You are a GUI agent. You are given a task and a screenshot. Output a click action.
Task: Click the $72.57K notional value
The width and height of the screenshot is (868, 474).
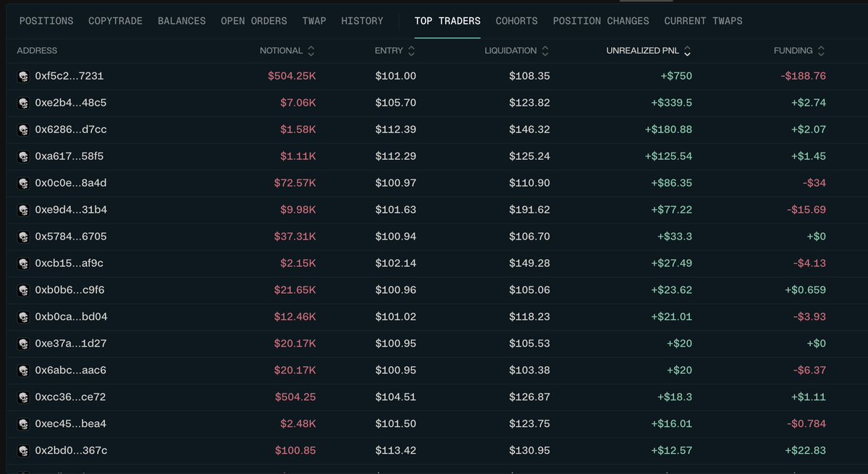295,182
